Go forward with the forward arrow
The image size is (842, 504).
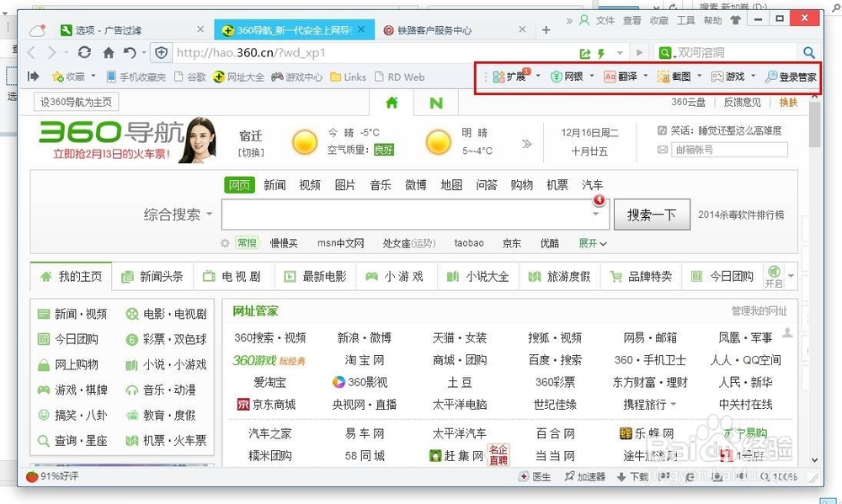pyautogui.click(x=51, y=53)
